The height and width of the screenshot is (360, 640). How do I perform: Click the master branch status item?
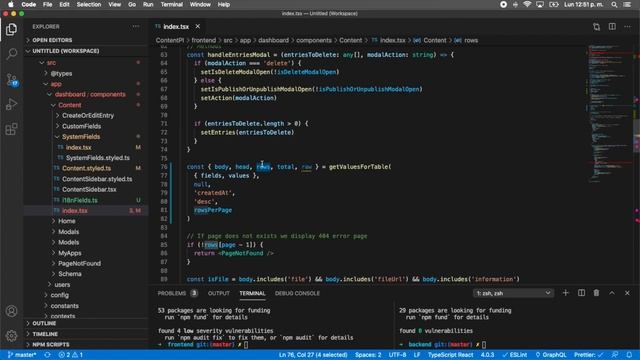click(x=22, y=355)
